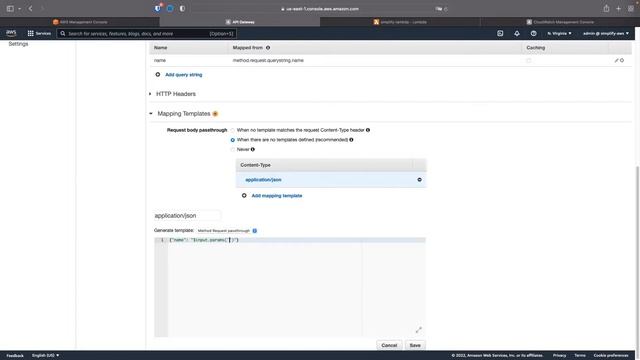The height and width of the screenshot is (360, 640).
Task: Click info icon next to Generate template
Action: (x=255, y=231)
